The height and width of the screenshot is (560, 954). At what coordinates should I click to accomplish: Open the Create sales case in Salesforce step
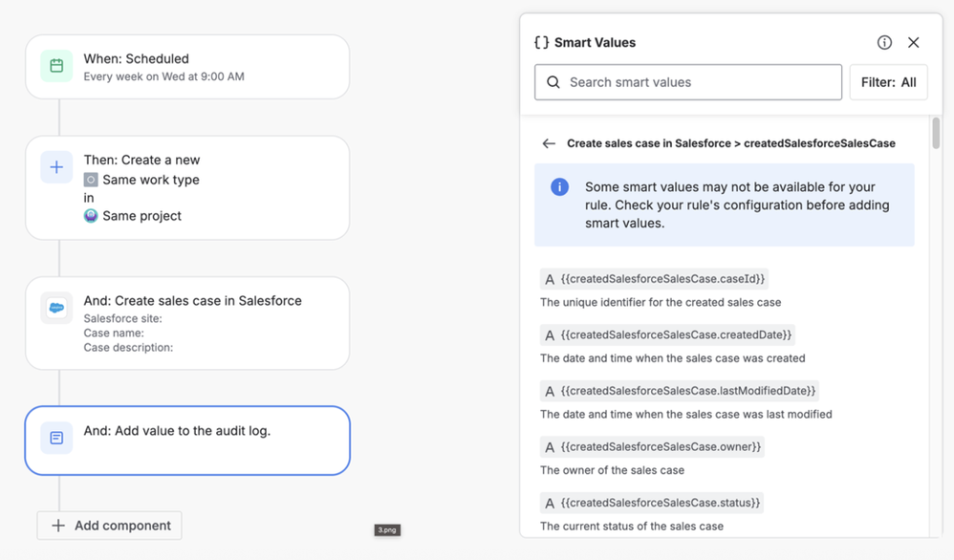(187, 323)
